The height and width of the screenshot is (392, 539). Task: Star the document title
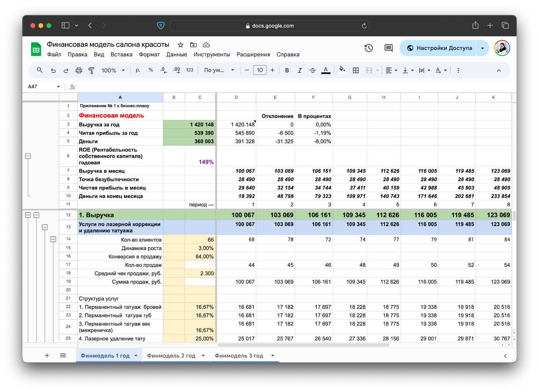181,45
